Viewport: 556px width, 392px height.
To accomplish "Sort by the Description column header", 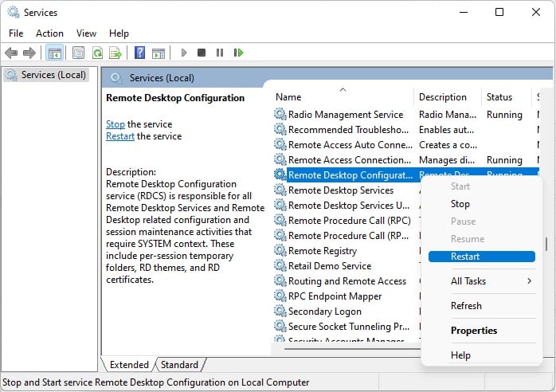I will point(448,97).
